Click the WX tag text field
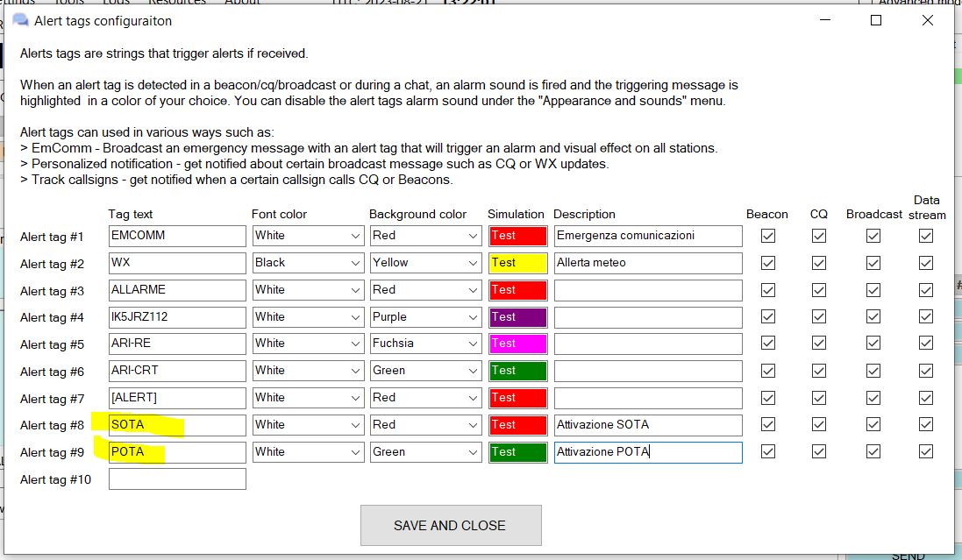962x560 pixels. click(x=177, y=263)
